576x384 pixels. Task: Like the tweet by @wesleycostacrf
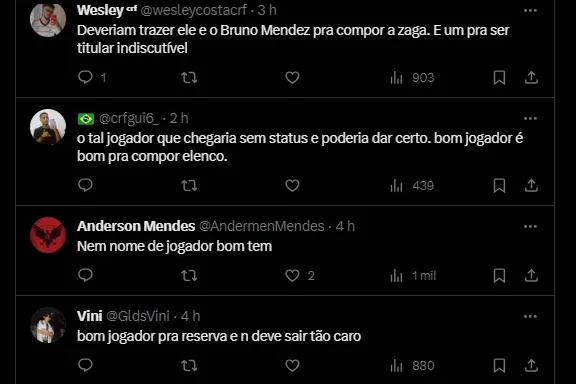(292, 78)
